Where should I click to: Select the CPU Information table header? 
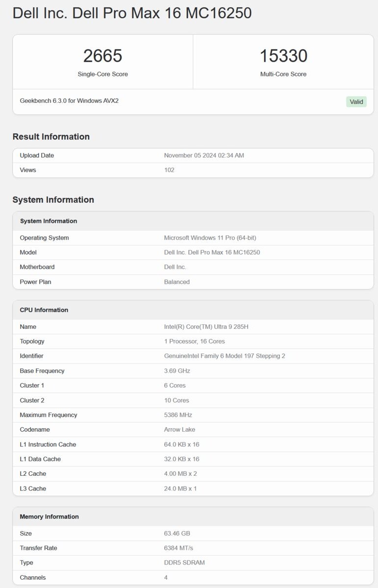coord(44,310)
